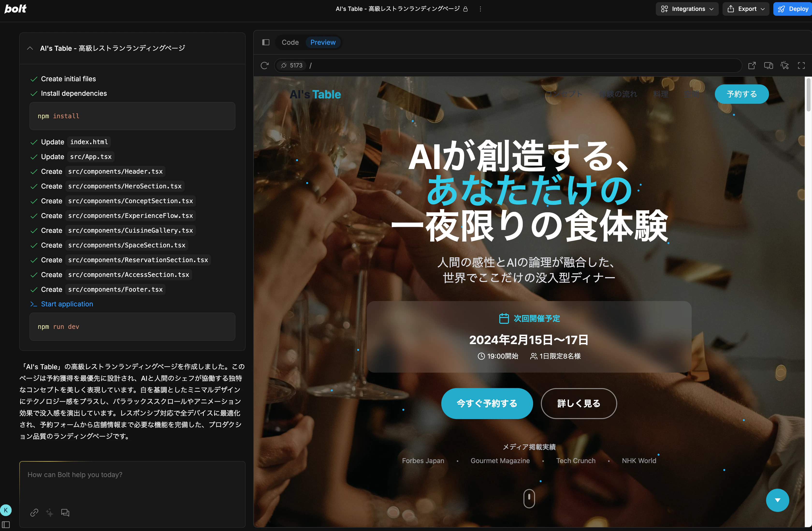Click the attach file paperclip icon
Screen dimensions: 812x531
tap(34, 512)
